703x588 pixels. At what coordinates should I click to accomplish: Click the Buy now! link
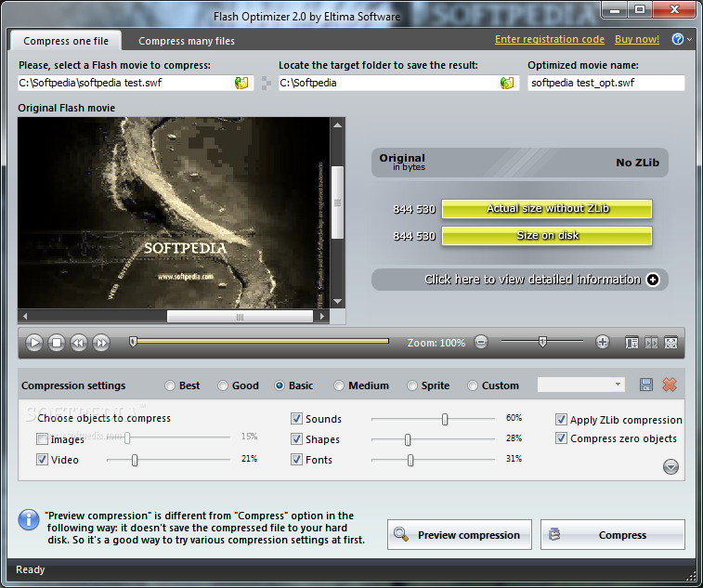click(637, 39)
